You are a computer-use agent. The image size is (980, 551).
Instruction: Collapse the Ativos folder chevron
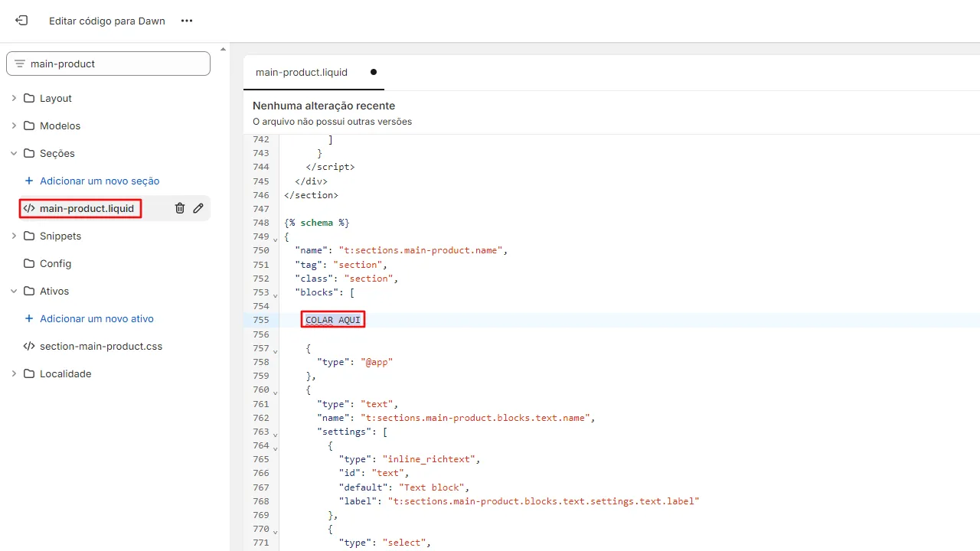[x=14, y=291]
